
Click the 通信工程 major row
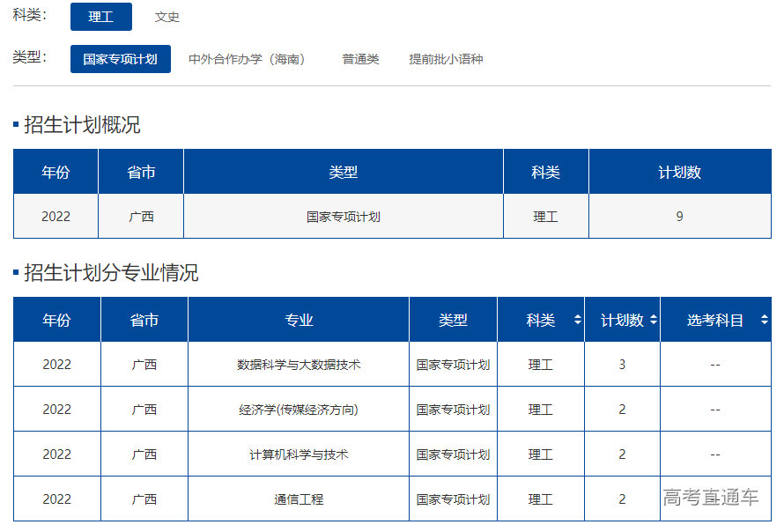point(300,499)
